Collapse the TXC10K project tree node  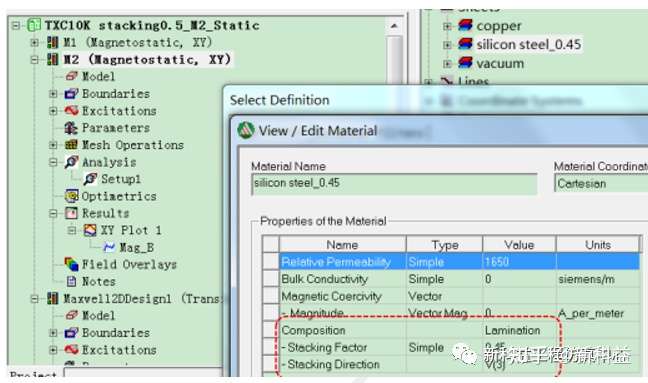(16, 26)
